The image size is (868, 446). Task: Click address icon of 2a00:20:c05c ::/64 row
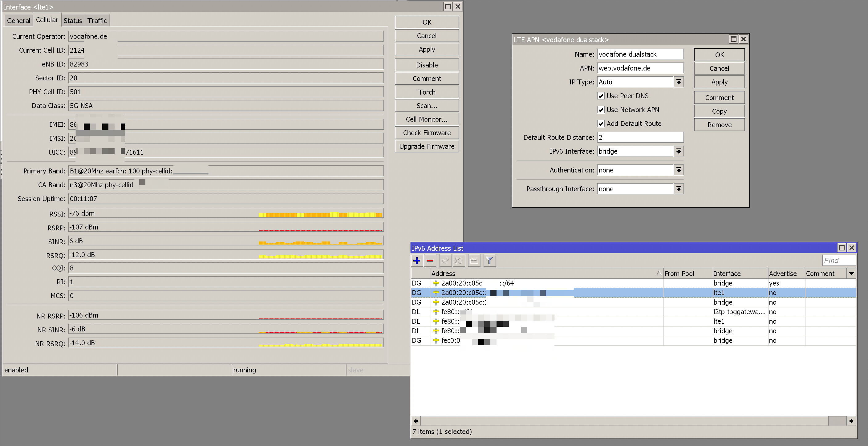pos(436,283)
